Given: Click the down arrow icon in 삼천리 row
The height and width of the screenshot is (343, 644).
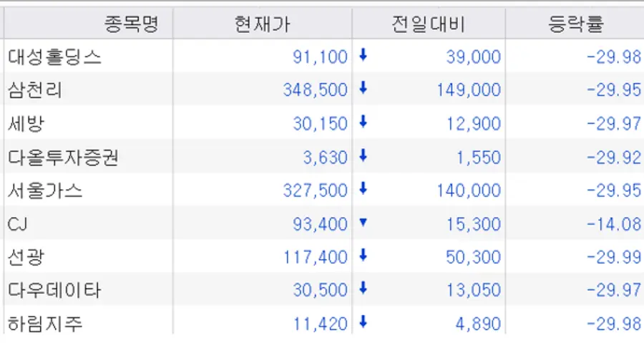Looking at the screenshot, I should point(363,89).
